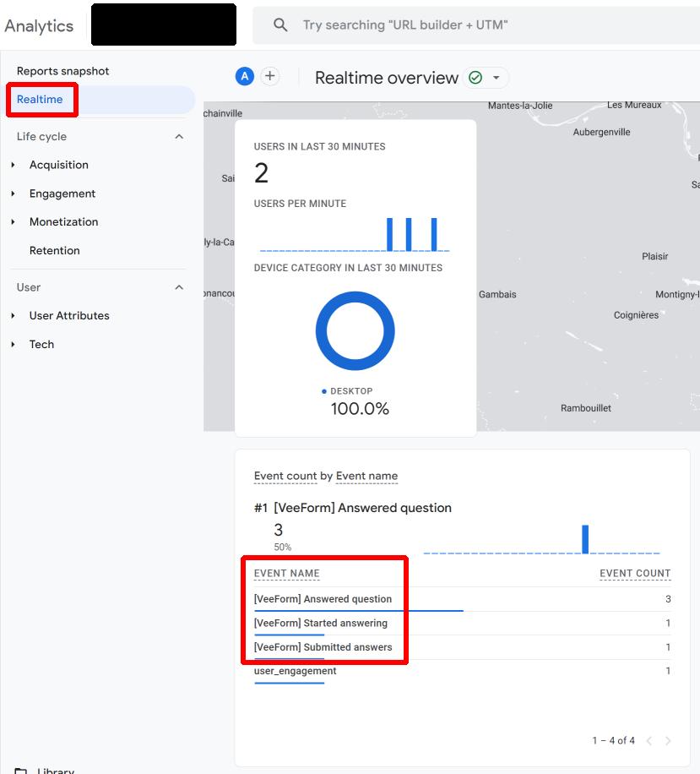The image size is (700, 774).
Task: Click the search field "URL builder + UTM"
Action: [x=476, y=25]
